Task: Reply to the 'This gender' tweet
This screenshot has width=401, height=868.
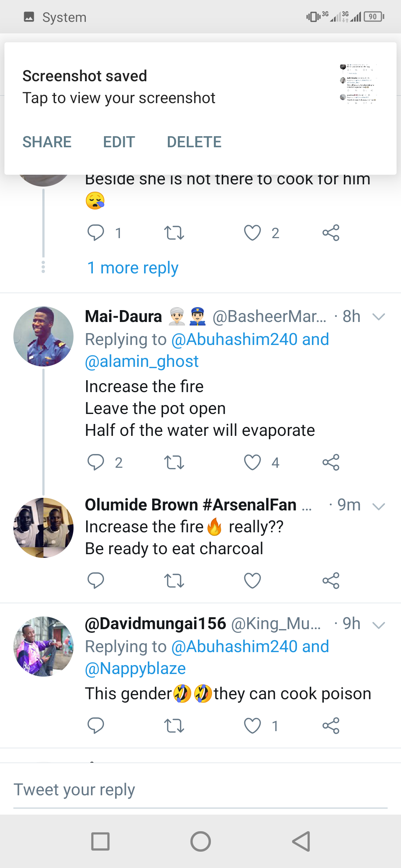Action: click(x=95, y=726)
